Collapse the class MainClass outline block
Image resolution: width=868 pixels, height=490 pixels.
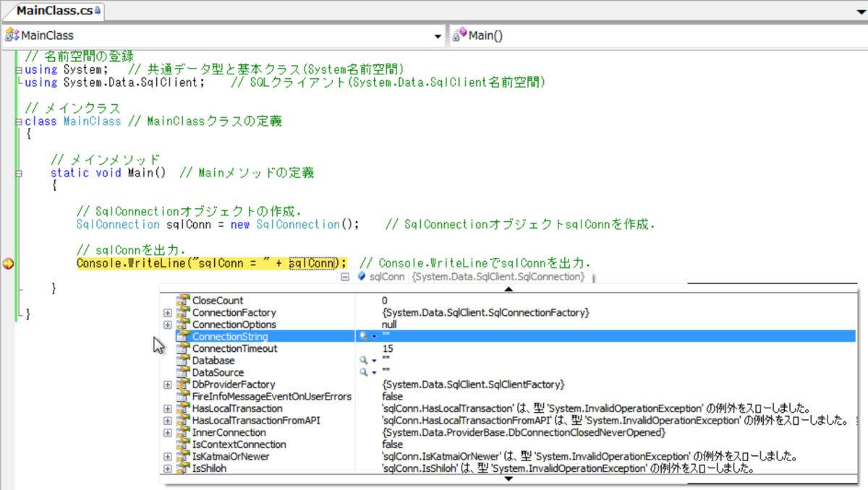tap(19, 121)
